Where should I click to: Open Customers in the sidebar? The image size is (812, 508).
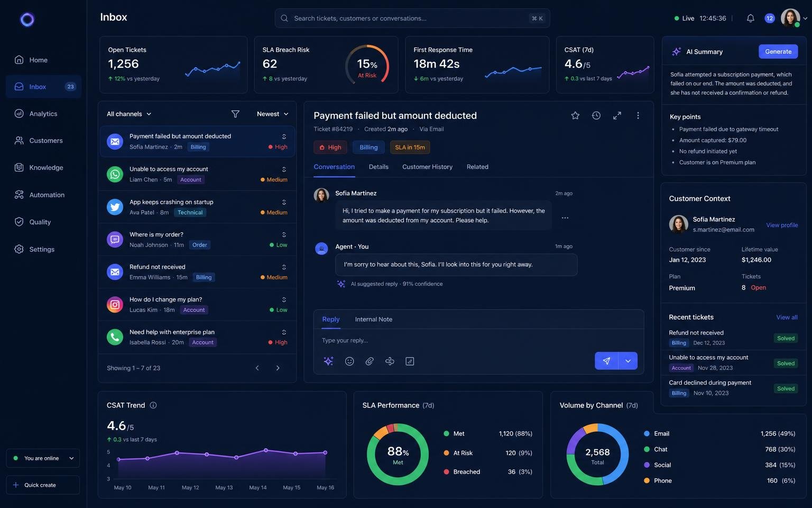coord(43,141)
